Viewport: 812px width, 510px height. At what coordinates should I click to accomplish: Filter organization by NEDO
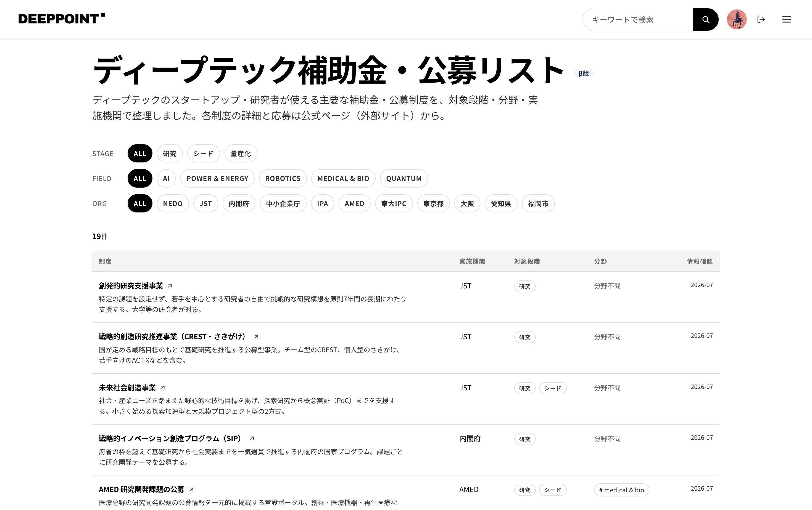173,203
